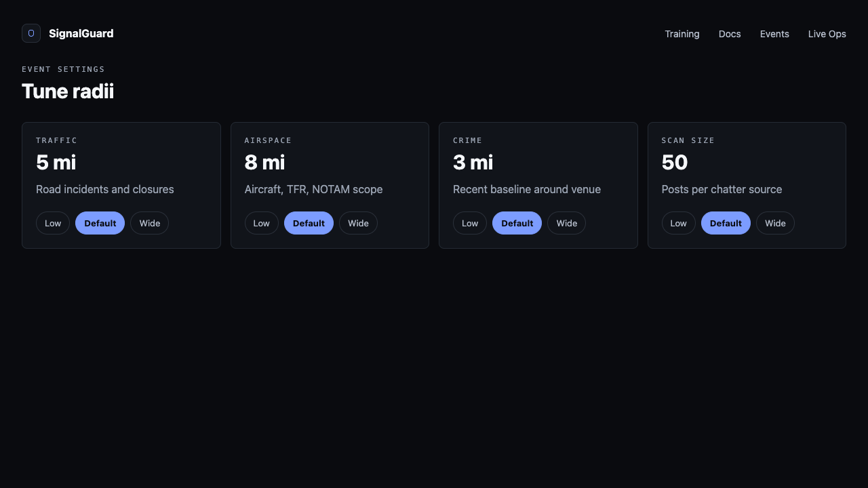Select Default for Traffic radius
Viewport: 868px width, 488px height.
100,223
